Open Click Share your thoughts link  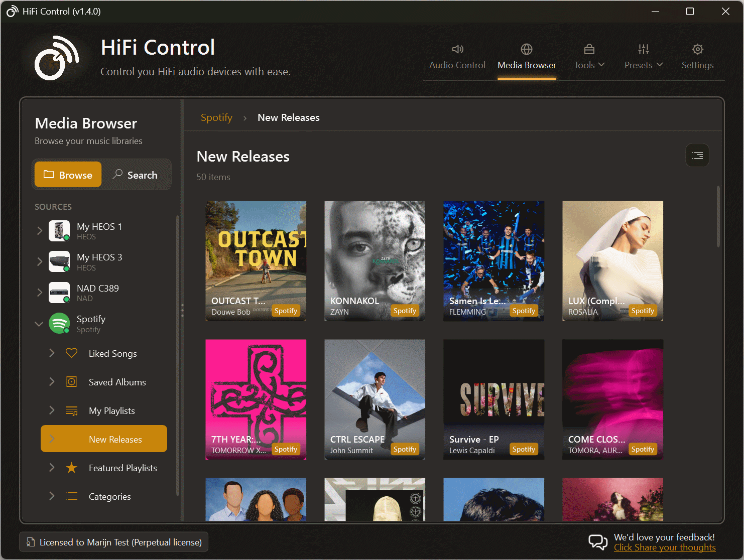[x=665, y=547]
